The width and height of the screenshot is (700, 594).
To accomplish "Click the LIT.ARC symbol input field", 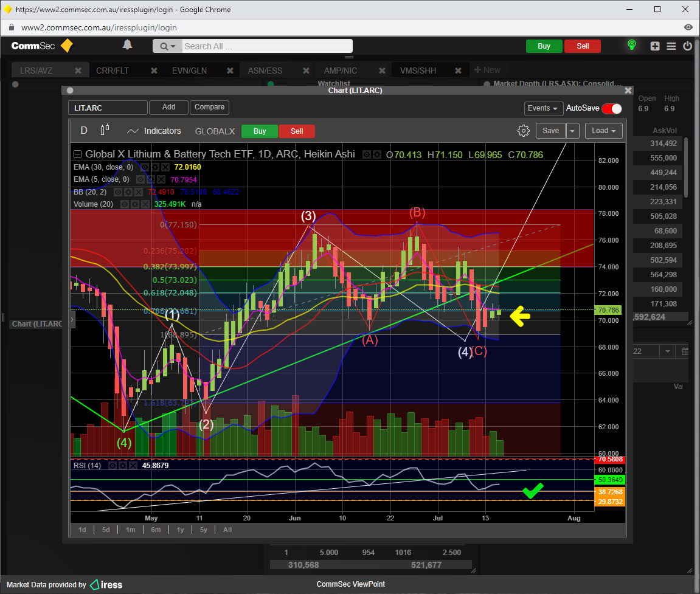I will (108, 108).
